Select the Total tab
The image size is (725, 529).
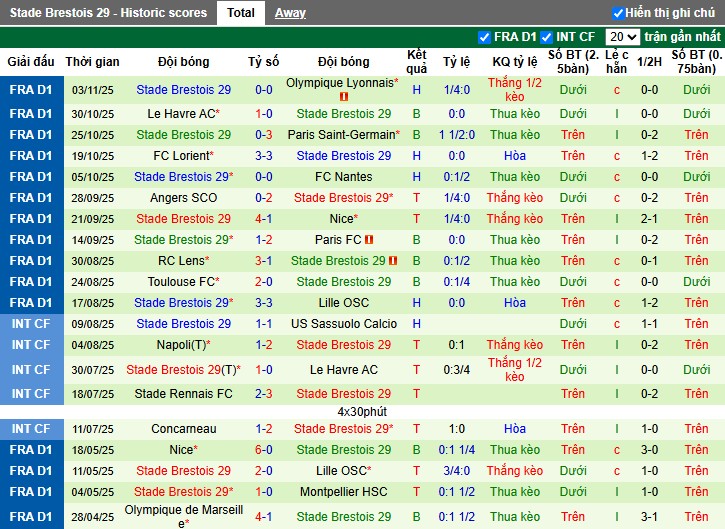(240, 13)
